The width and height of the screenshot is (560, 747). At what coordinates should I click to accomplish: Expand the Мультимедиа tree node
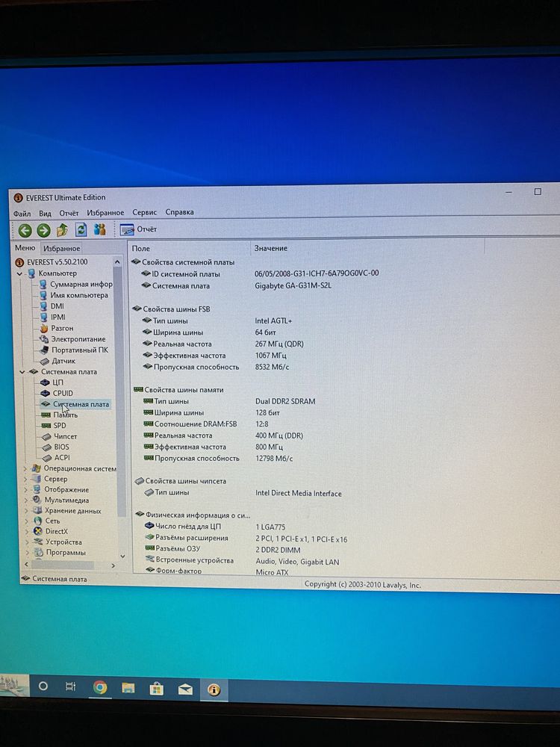pyautogui.click(x=25, y=500)
